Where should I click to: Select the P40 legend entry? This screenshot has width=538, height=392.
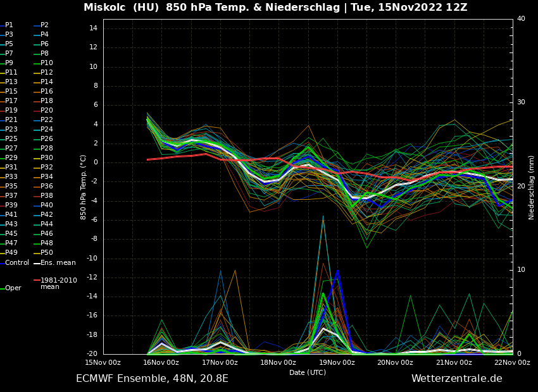(x=46, y=205)
